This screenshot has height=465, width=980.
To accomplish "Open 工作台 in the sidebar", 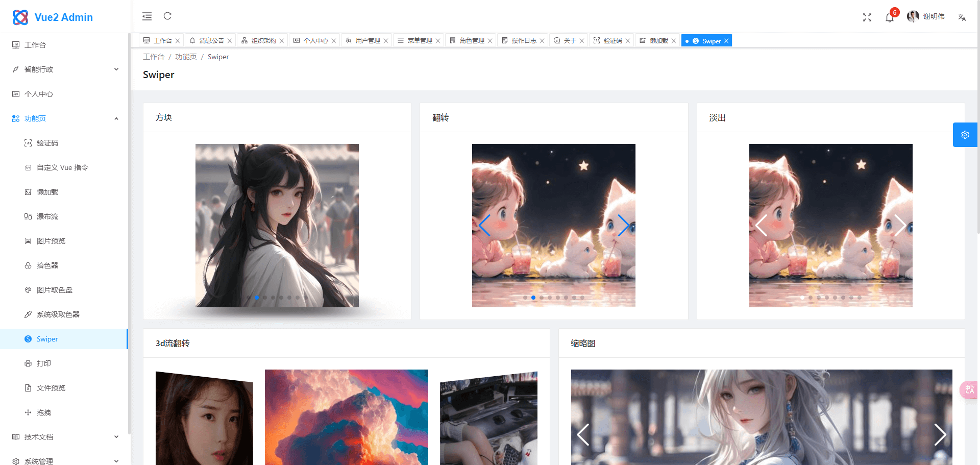I will 63,45.
